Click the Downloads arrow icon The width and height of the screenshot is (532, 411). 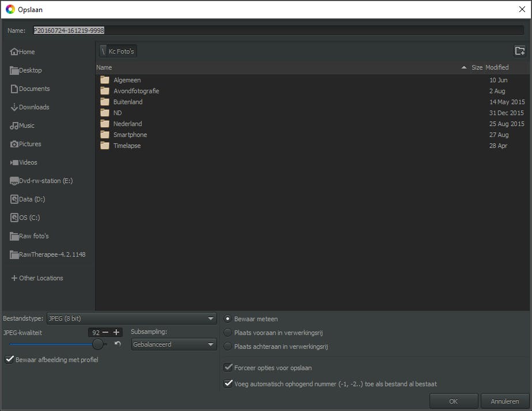(x=14, y=107)
